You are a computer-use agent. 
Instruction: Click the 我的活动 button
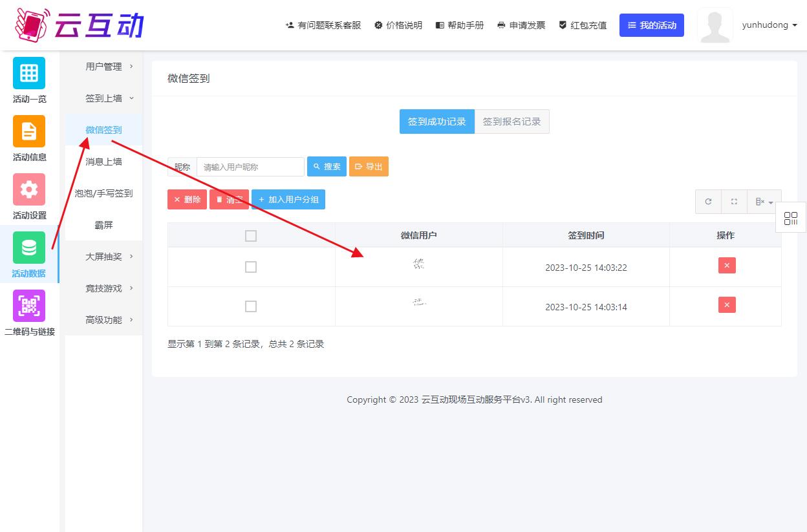click(651, 25)
